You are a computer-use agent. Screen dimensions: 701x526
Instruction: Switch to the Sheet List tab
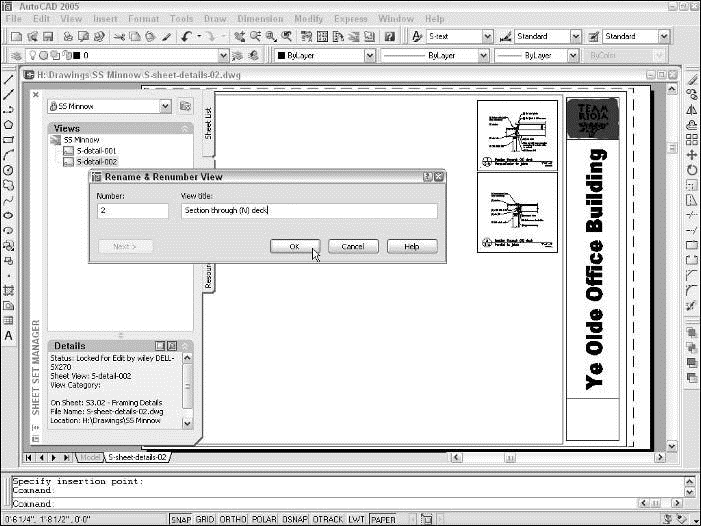(208, 123)
